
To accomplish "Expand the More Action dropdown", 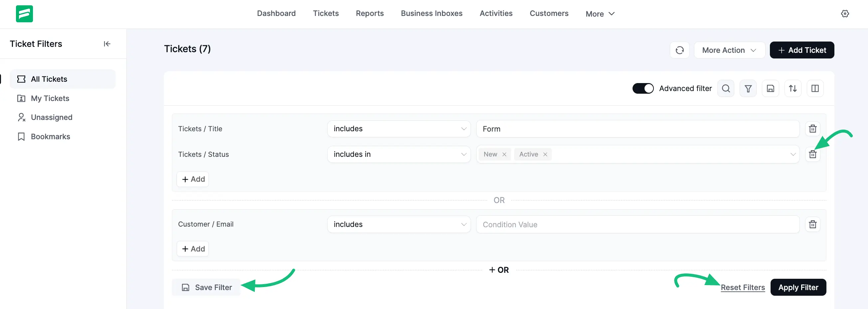I will coord(729,50).
